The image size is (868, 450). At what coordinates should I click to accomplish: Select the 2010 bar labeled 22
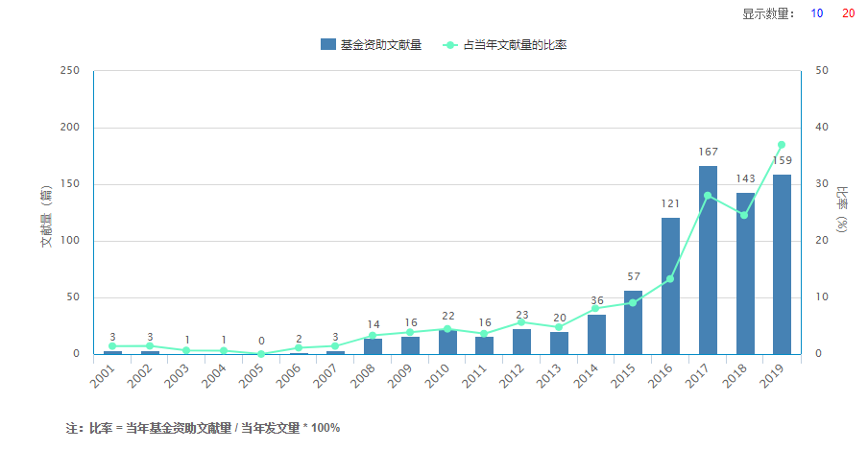pyautogui.click(x=447, y=343)
